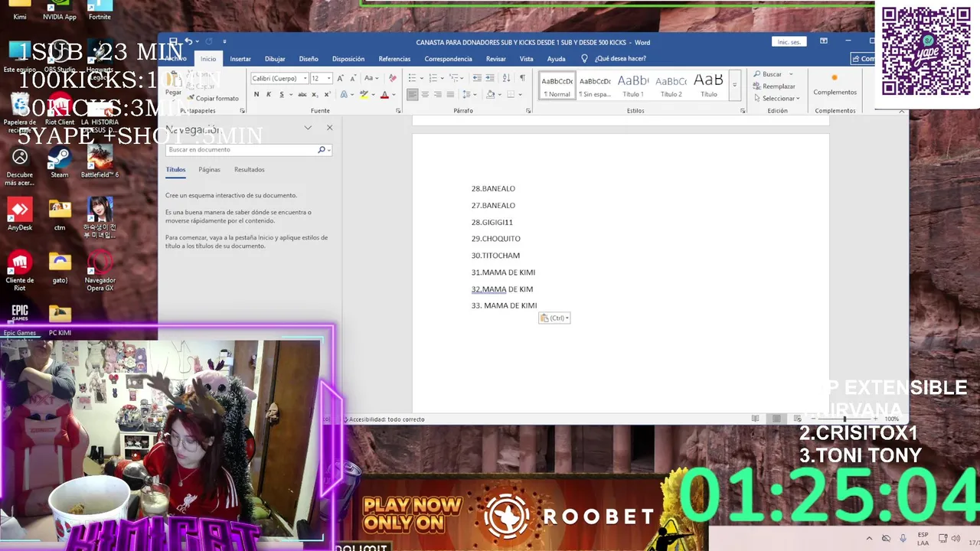Close the Navegación pane
The width and height of the screenshot is (980, 551).
pos(330,128)
